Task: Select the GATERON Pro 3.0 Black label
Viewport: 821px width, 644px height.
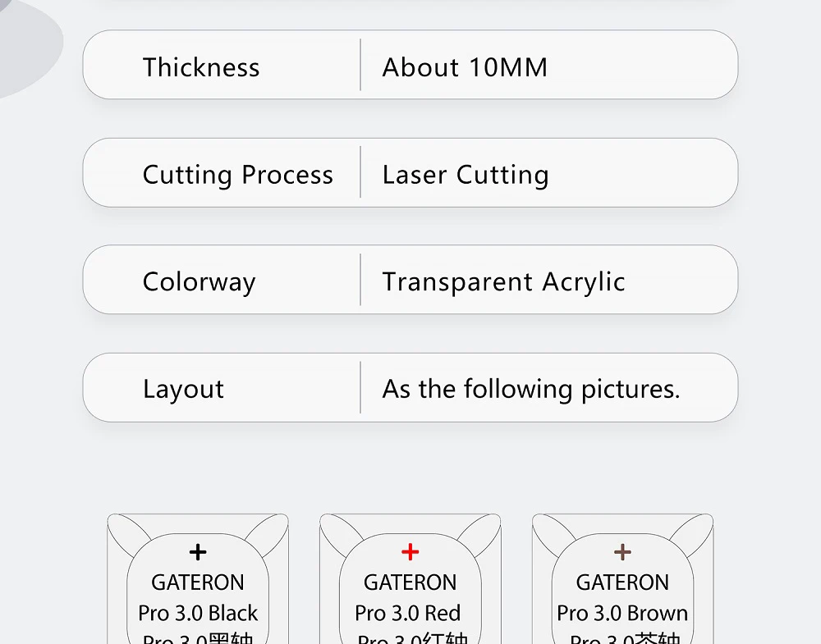Action: [x=198, y=598]
